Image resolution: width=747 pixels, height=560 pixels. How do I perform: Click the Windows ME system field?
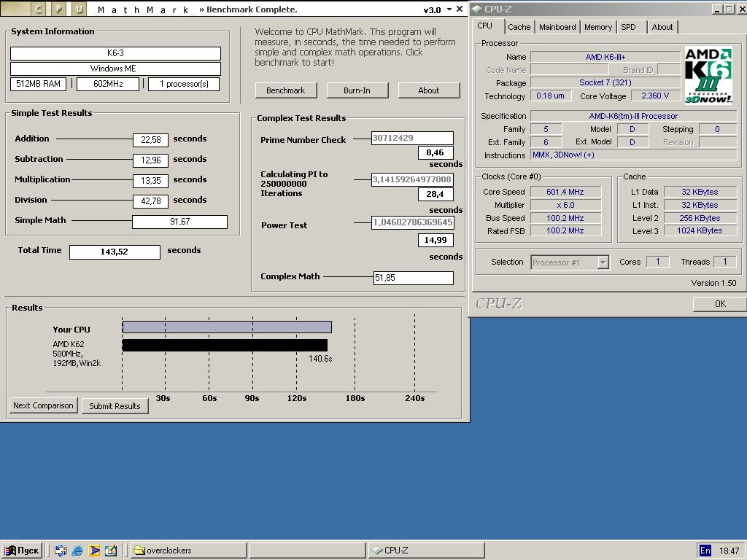point(115,69)
